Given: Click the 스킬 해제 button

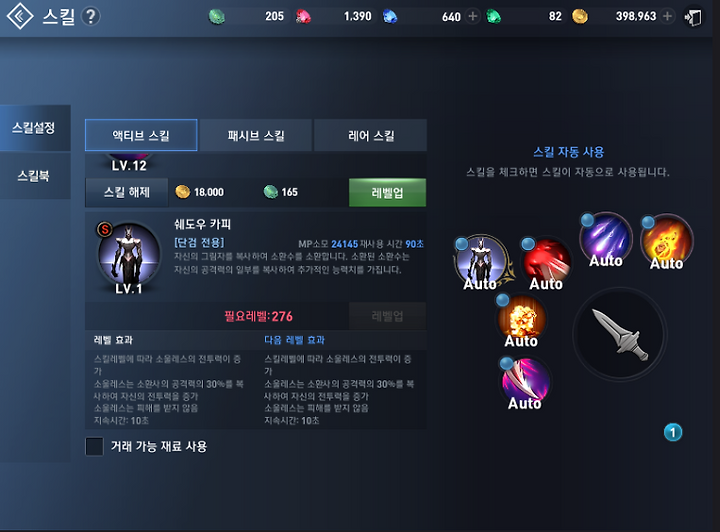Looking at the screenshot, I should 127,192.
